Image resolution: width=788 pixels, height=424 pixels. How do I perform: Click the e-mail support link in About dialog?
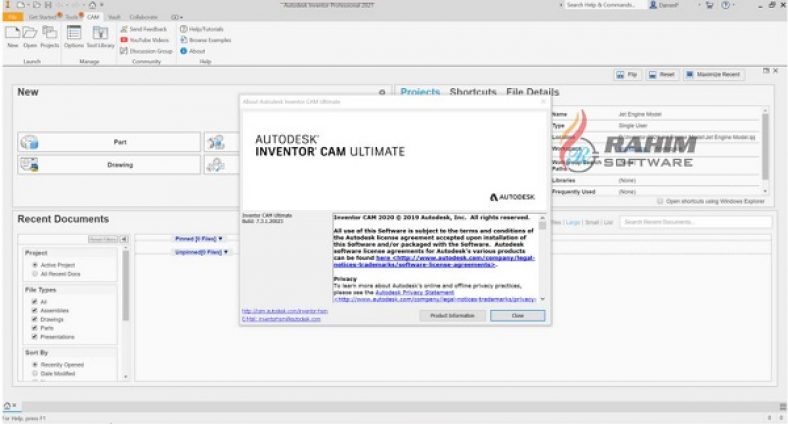(281, 319)
